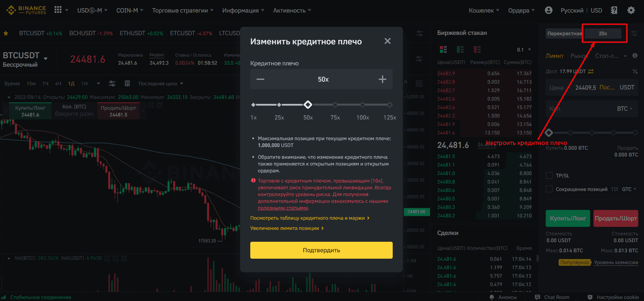This screenshot has width=644, height=301.
Task: Open ticker bar settings sliders icon
Action: coord(419,33)
